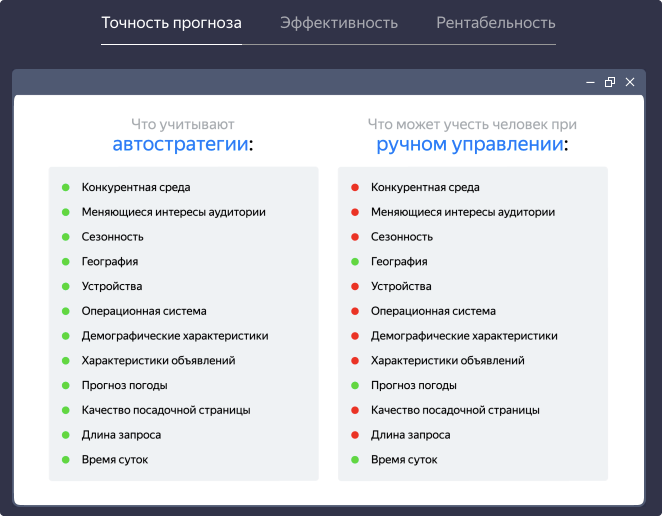Select right Характеристики объявлений item
Image resolution: width=662 pixels, height=516 pixels.
(448, 361)
